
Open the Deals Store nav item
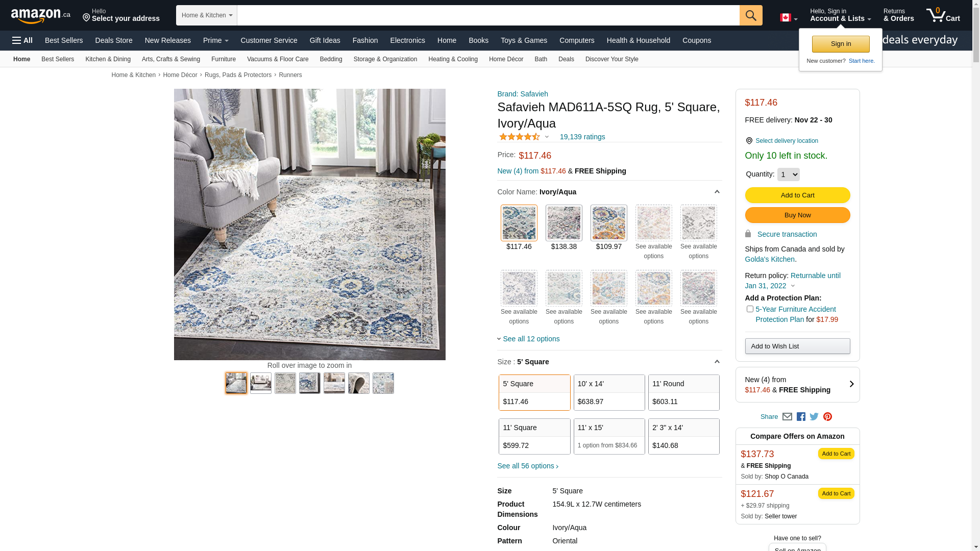(x=114, y=40)
